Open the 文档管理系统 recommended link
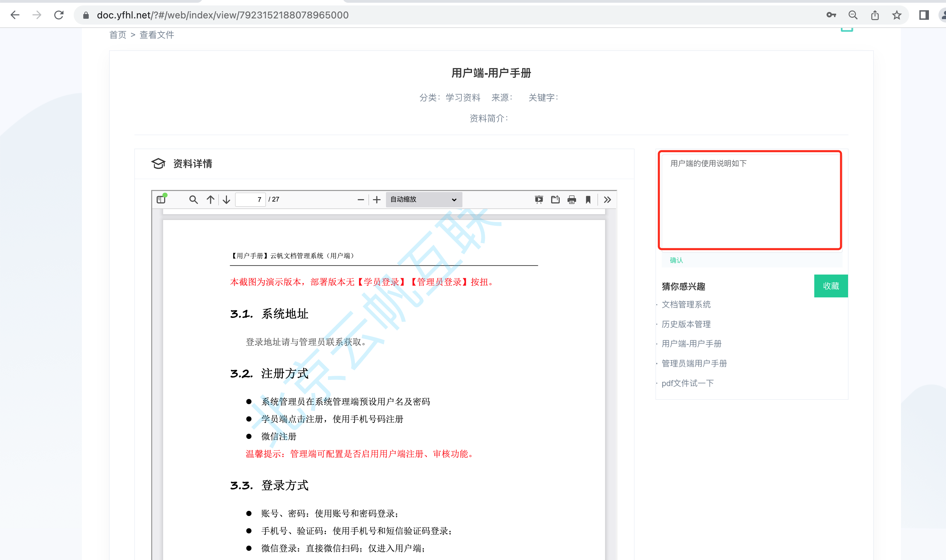 pos(686,305)
